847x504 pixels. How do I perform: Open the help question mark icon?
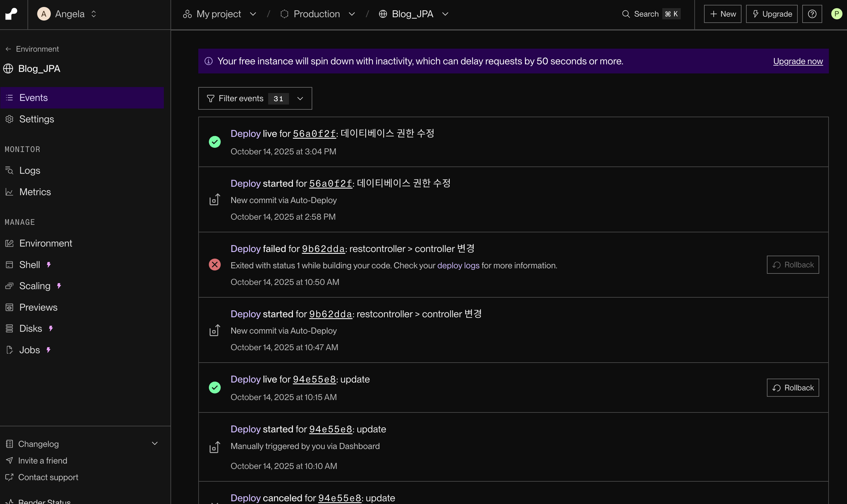coord(812,14)
